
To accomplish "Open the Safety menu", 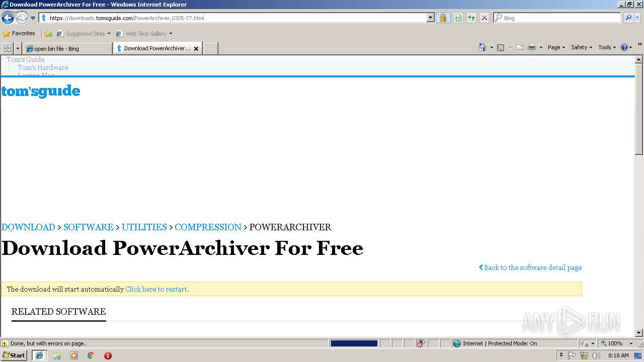I will pos(581,47).
